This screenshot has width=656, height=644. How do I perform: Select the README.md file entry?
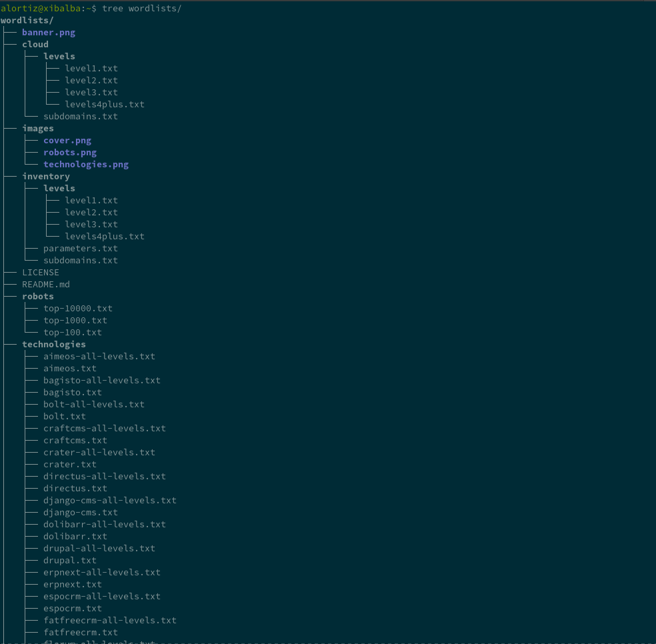pyautogui.click(x=45, y=285)
